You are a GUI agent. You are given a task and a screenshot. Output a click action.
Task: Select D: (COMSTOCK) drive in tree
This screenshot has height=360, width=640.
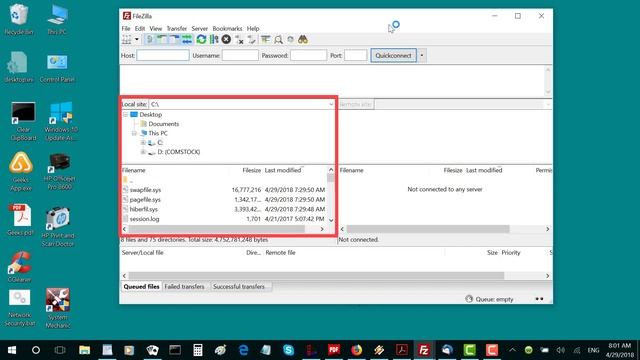coord(178,152)
